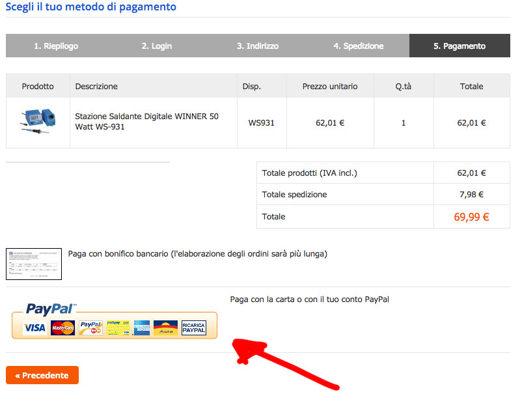Go to step 1. Riepilogo
522x420 pixels.
56,46
